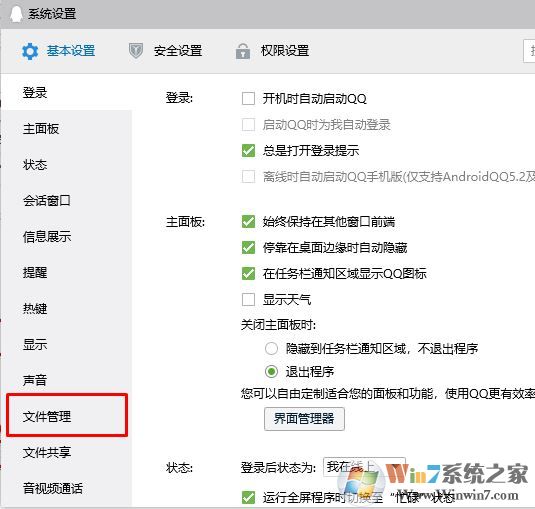Click the 系统设置 window title
The width and height of the screenshot is (535, 509).
point(52,14)
